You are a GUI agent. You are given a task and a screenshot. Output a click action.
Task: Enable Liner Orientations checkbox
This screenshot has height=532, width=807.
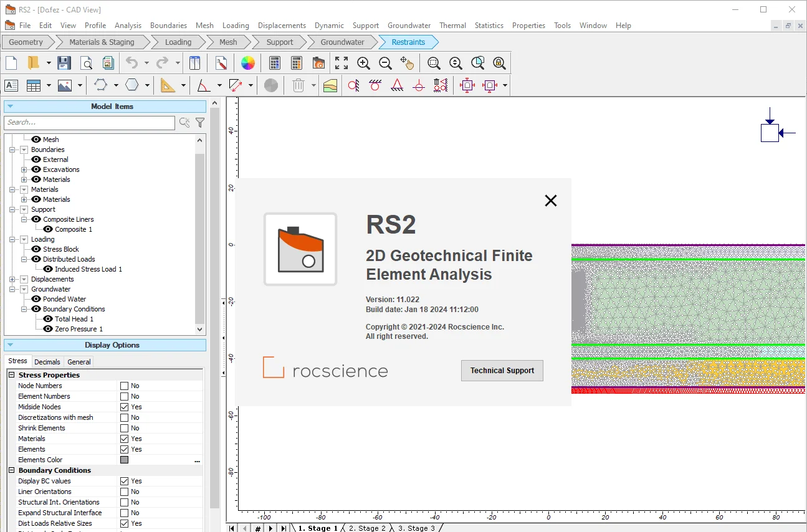tap(125, 492)
